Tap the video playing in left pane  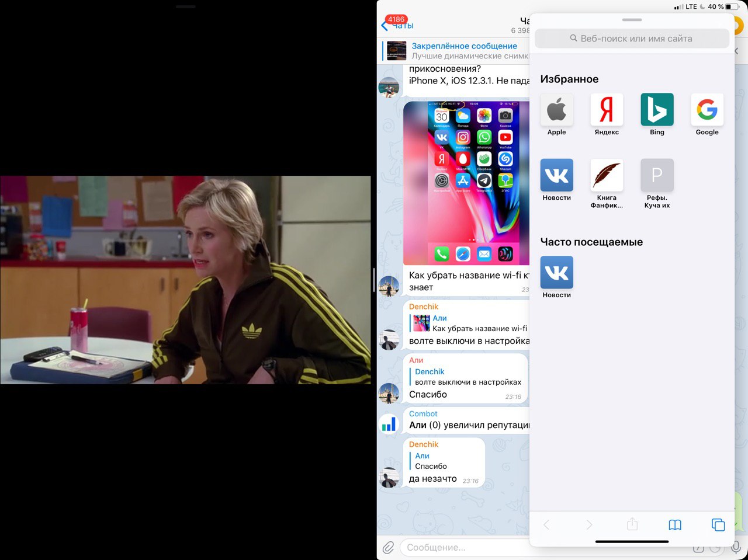pos(185,280)
